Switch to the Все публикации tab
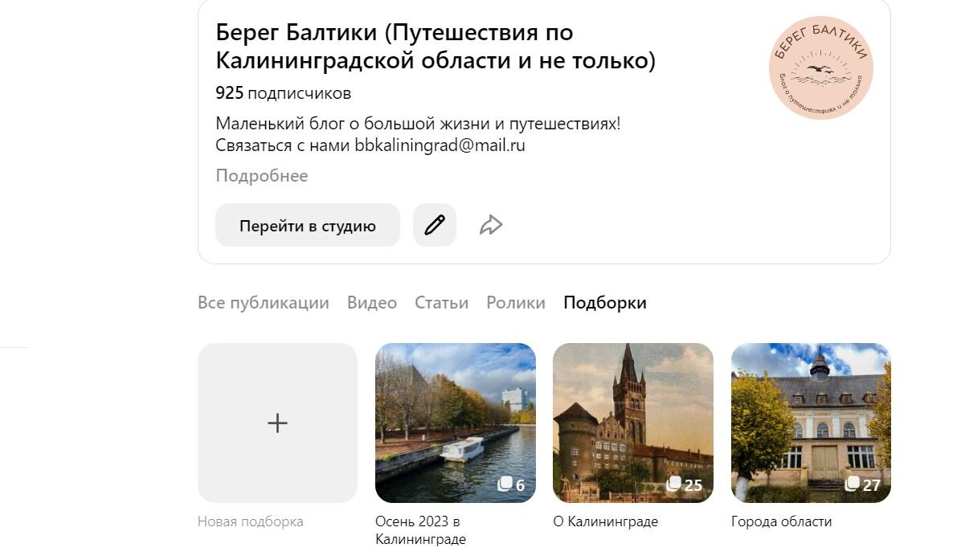957x560 pixels. (x=263, y=303)
